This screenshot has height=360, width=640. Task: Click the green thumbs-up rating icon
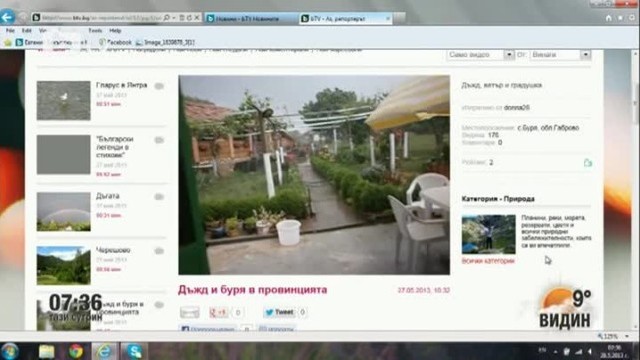[587, 163]
